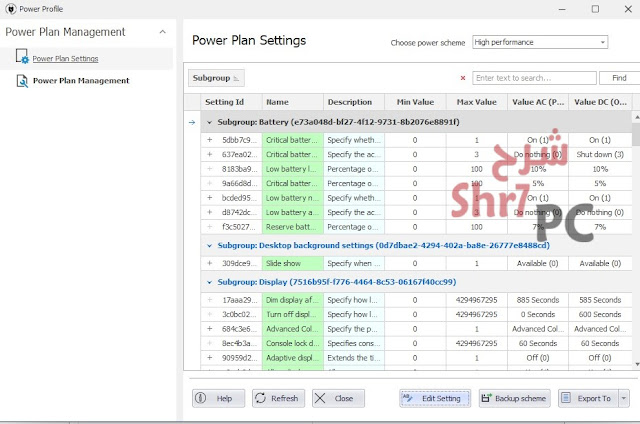Expand the d8742dc row plus sign

(x=209, y=212)
